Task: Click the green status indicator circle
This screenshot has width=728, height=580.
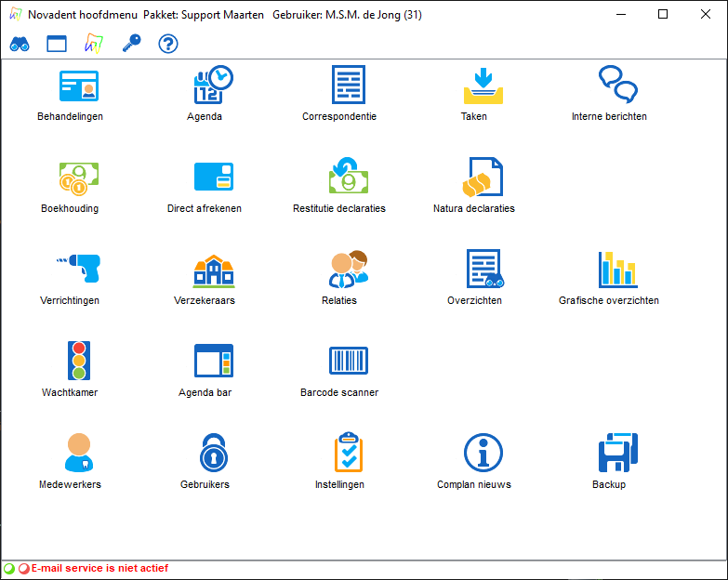Action: click(9, 569)
